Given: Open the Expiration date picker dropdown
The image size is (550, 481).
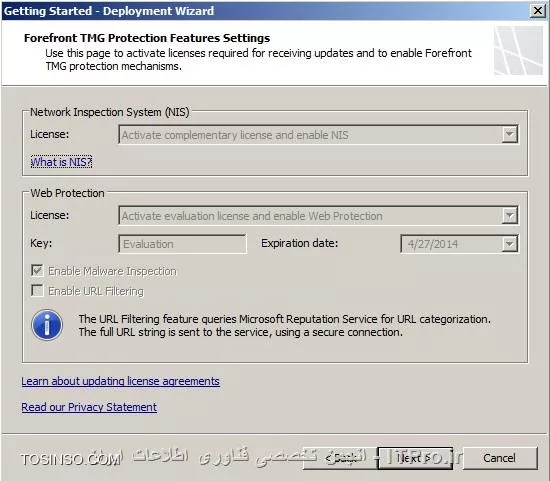Looking at the screenshot, I should [509, 243].
